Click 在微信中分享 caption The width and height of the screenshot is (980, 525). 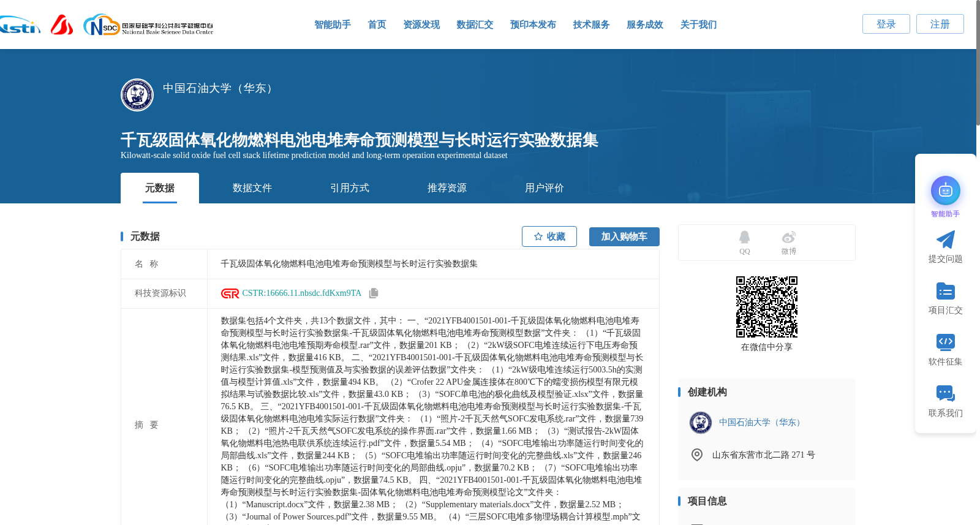point(767,347)
